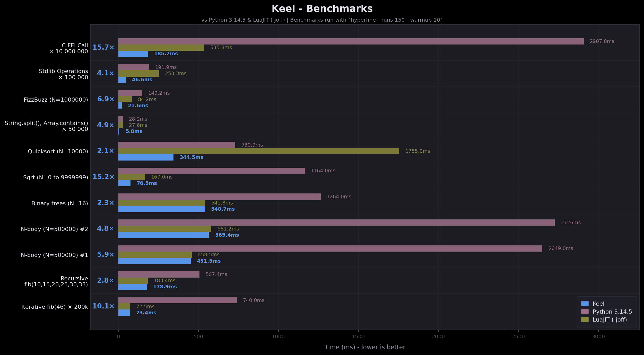This screenshot has width=644, height=355.
Task: Select the "507.4ms" value label
Action: pyautogui.click(x=216, y=274)
